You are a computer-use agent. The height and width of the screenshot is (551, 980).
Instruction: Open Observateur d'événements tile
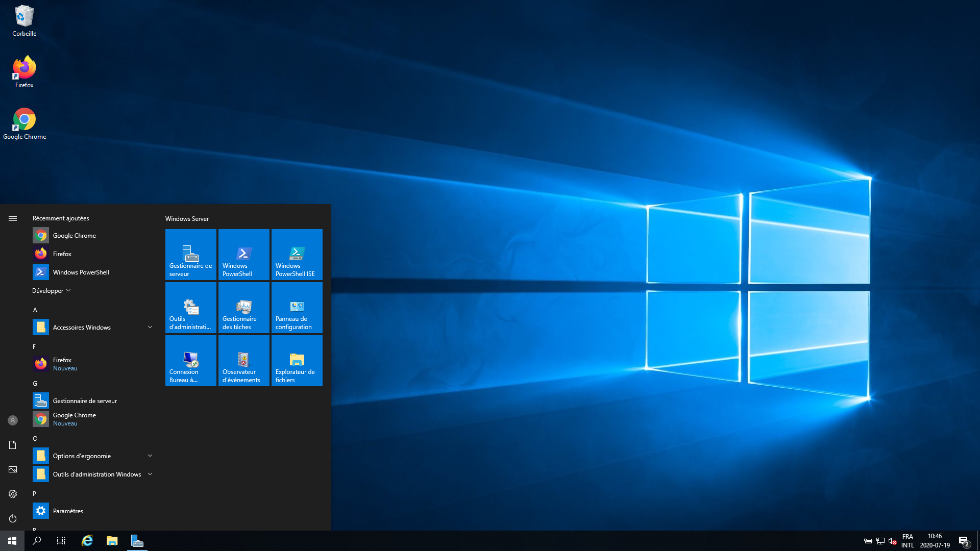(243, 360)
